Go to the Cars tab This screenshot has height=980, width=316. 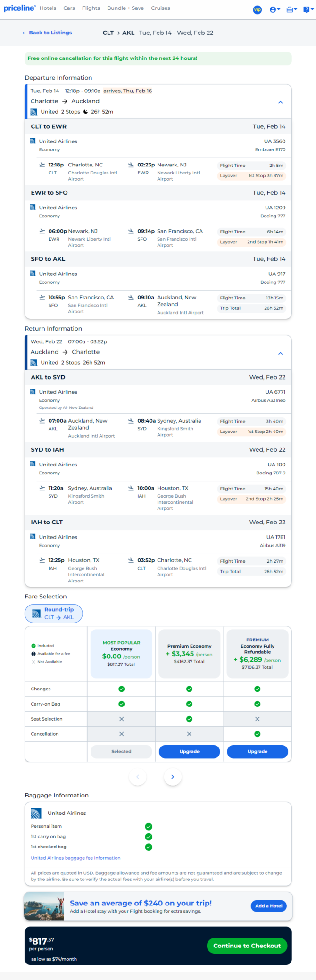(x=69, y=8)
